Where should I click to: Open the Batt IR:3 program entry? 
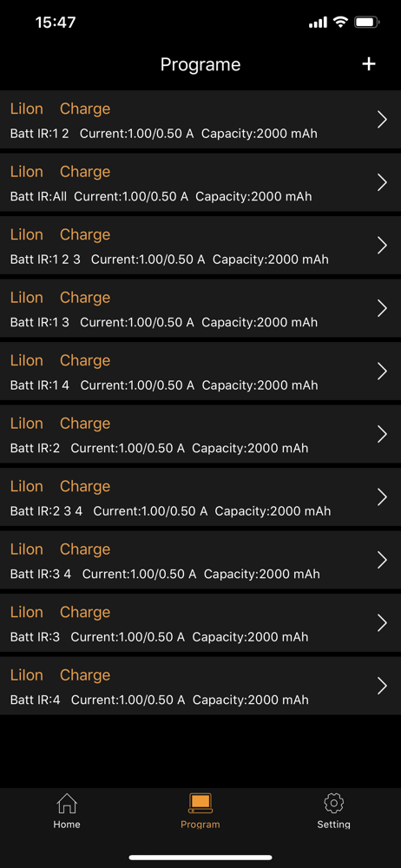(200, 622)
